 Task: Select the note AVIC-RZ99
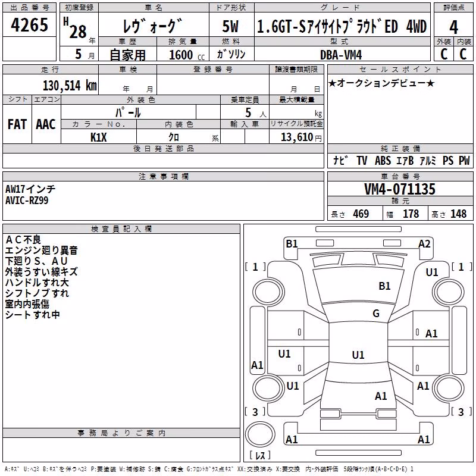pyautogui.click(x=27, y=201)
